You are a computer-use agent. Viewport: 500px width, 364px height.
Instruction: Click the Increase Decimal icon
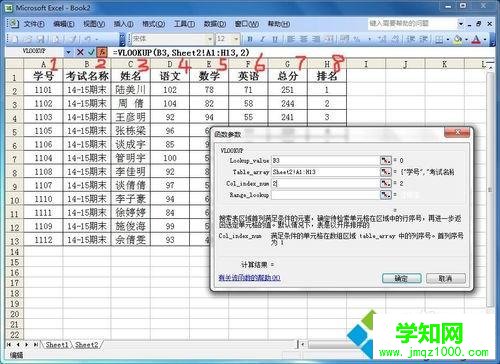[x=382, y=39]
